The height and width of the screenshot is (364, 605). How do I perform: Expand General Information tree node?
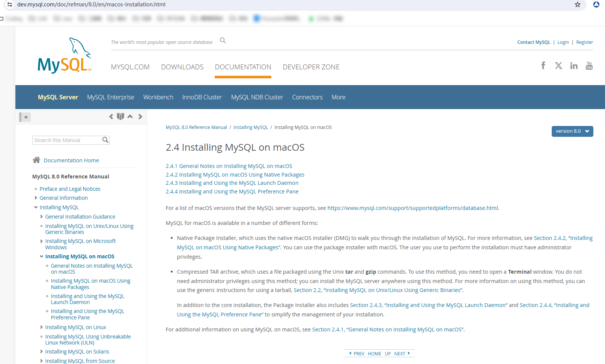pyautogui.click(x=36, y=198)
